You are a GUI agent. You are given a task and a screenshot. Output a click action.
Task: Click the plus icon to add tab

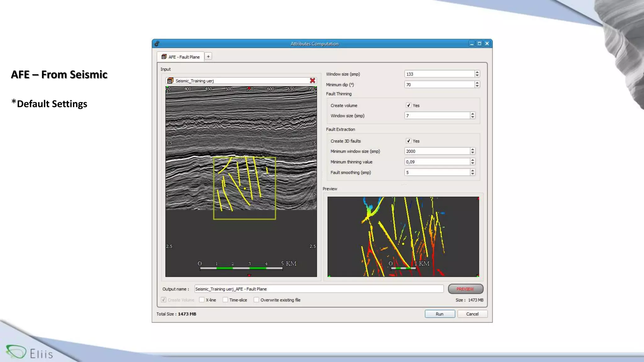[x=208, y=57]
